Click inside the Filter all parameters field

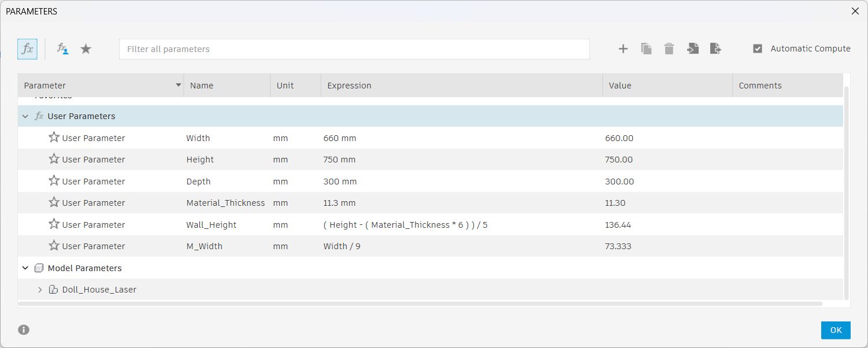click(x=354, y=49)
